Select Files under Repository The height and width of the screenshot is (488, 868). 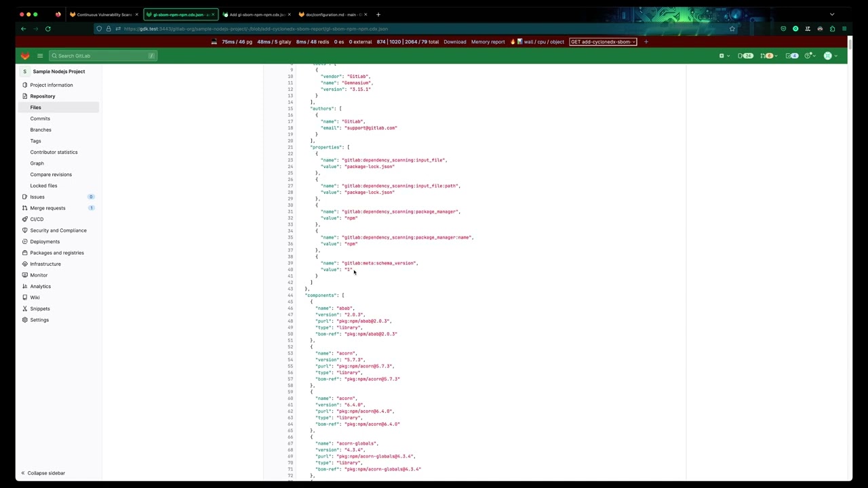coord(59,107)
